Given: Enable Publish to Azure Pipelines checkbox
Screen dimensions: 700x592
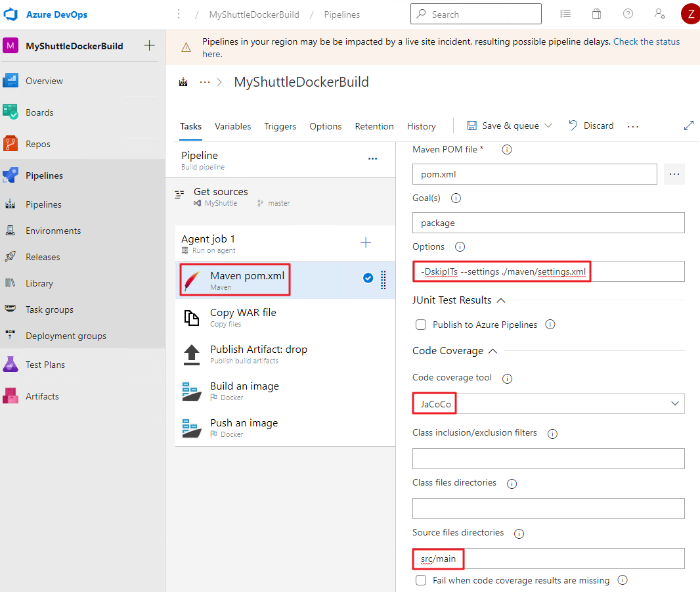Looking at the screenshot, I should pyautogui.click(x=420, y=325).
